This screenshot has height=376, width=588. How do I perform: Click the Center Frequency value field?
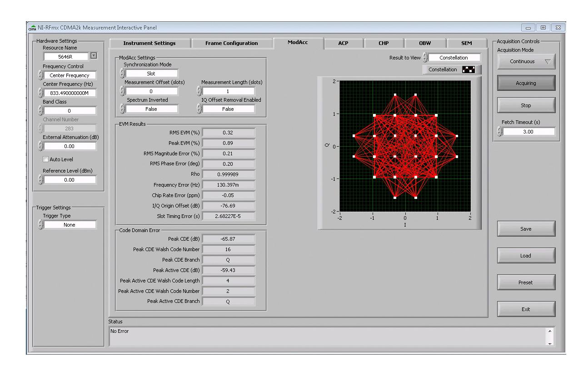click(x=70, y=93)
